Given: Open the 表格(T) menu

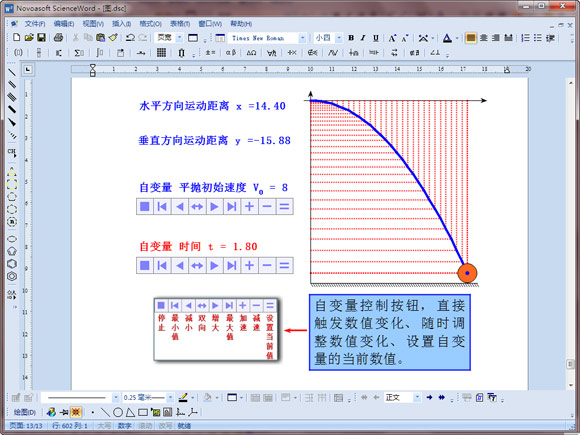Looking at the screenshot, I should [x=180, y=24].
